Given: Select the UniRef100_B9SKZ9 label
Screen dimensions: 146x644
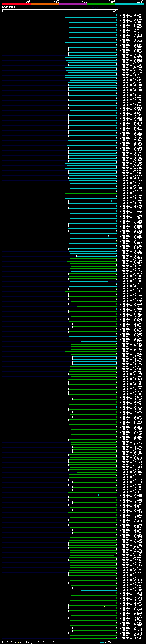Looking at the screenshot, I should pyautogui.click(x=131, y=42).
